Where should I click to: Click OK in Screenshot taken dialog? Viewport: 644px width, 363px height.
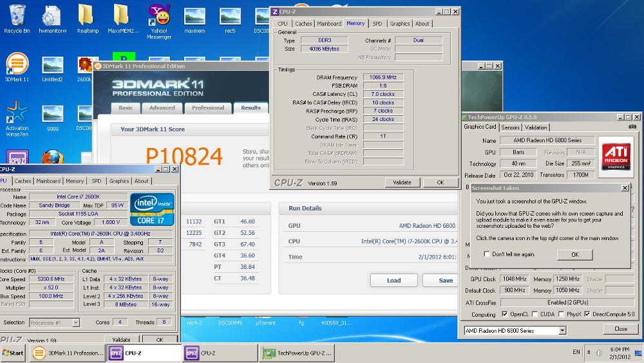[x=574, y=255]
